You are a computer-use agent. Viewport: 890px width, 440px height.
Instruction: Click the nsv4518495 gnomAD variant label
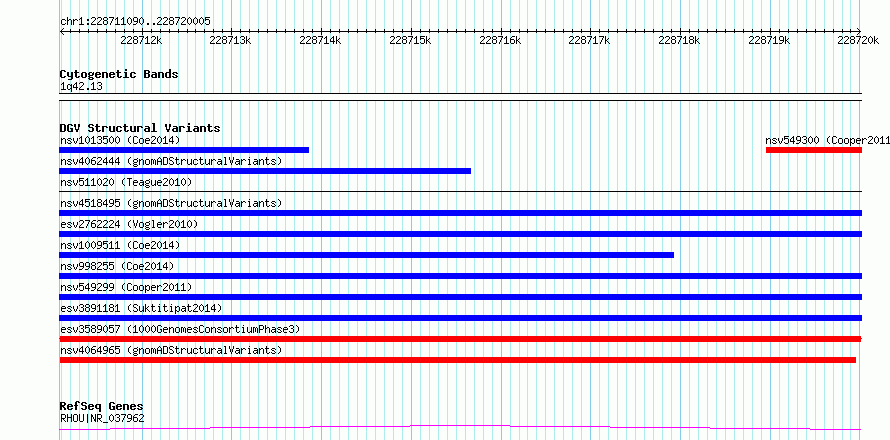[171, 203]
